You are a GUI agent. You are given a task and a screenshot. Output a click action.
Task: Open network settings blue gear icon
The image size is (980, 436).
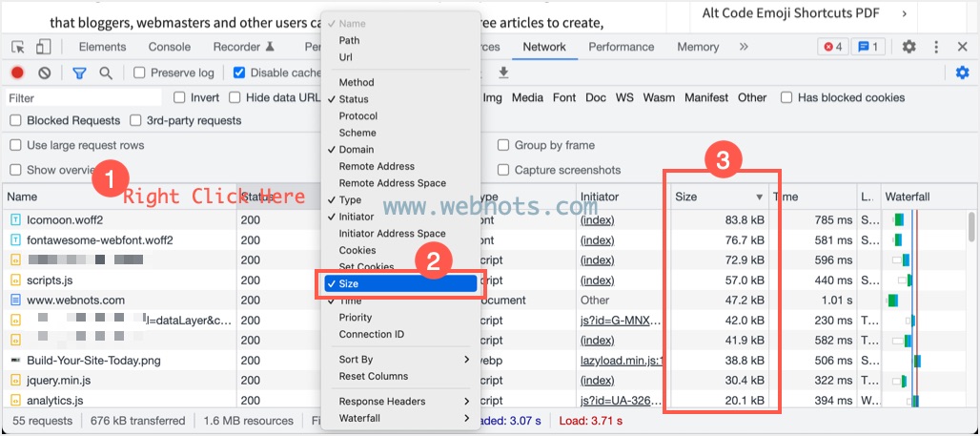(x=963, y=73)
